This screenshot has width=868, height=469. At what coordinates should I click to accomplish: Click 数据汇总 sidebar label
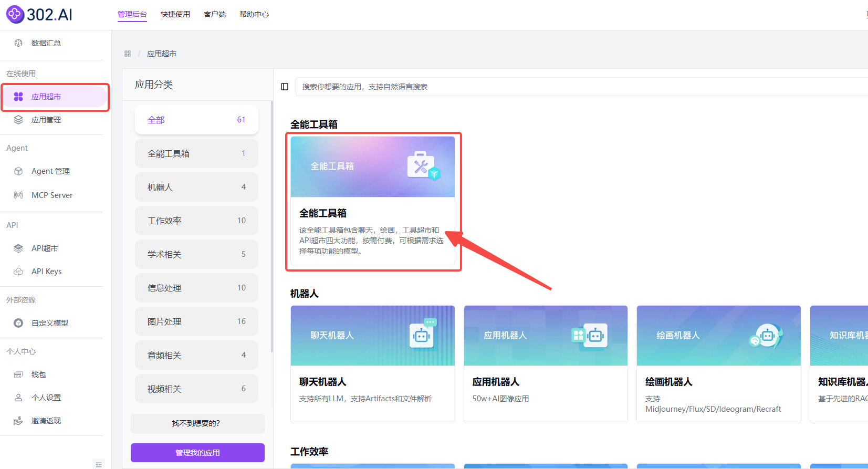(x=46, y=43)
